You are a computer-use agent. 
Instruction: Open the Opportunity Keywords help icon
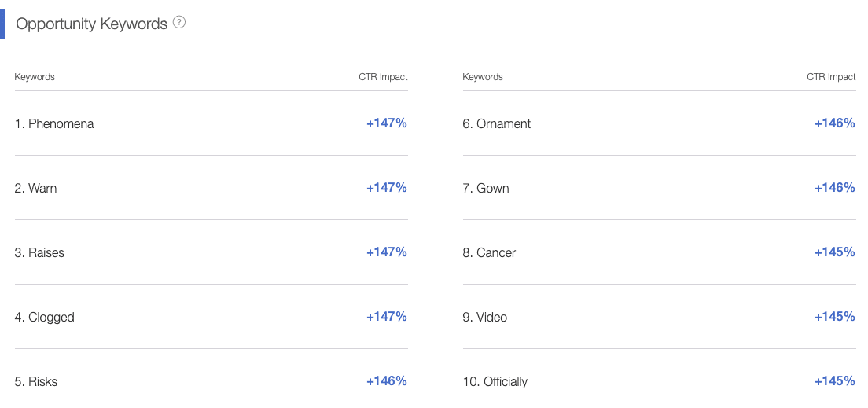pyautogui.click(x=178, y=23)
